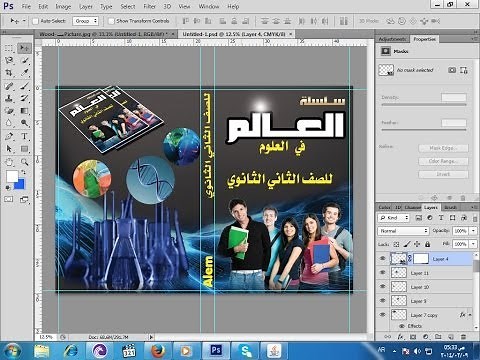480x360 pixels.
Task: Hide Layer 4 with eye icon
Action: (382, 258)
